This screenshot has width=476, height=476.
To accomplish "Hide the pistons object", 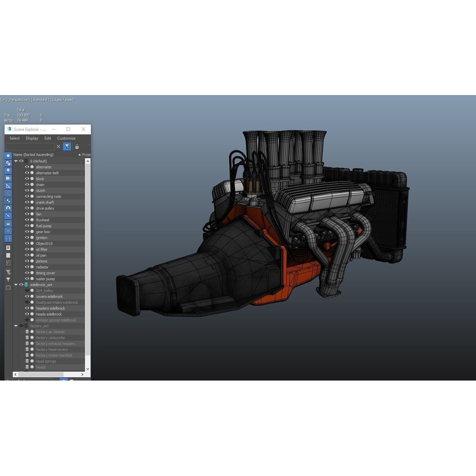I will [27, 261].
